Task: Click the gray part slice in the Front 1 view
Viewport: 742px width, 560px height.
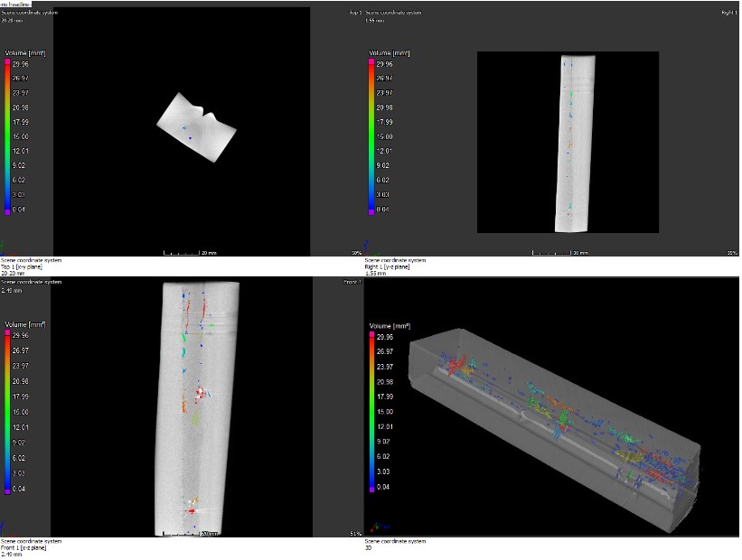Action: (197, 408)
